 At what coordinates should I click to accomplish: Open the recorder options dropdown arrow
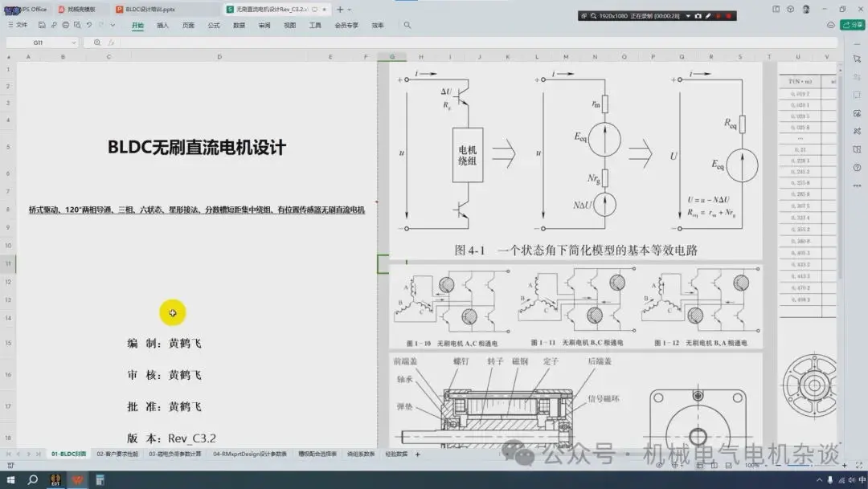(x=688, y=16)
